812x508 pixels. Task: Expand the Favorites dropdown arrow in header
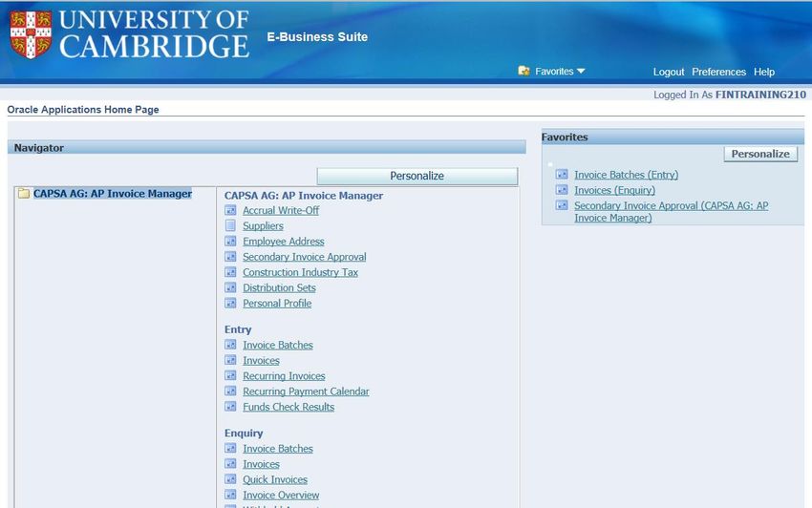click(x=581, y=71)
